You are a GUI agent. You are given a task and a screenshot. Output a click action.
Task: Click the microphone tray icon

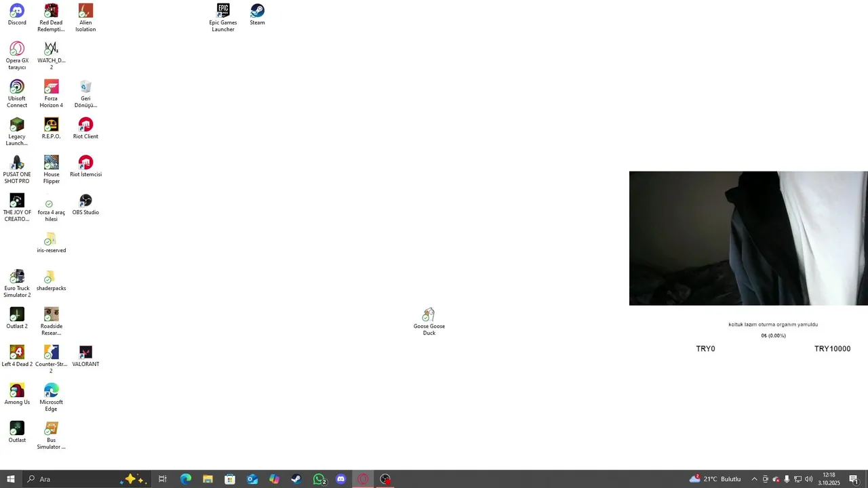coord(787,479)
